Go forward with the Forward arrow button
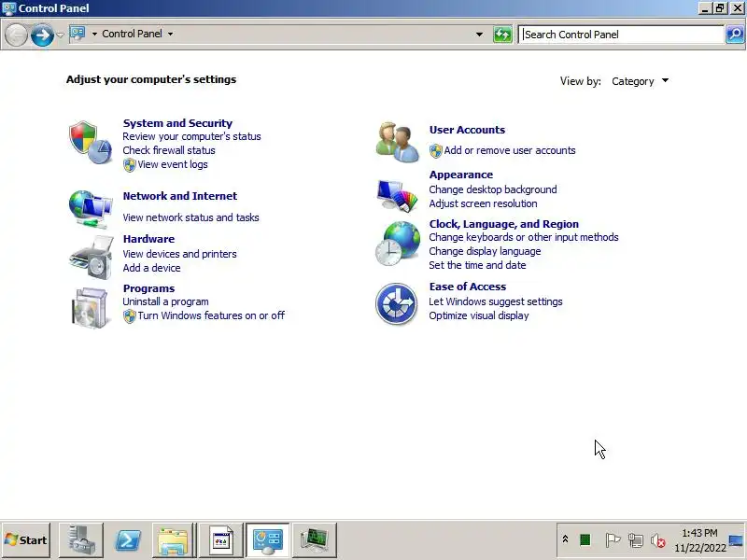747x560 pixels. (42, 35)
